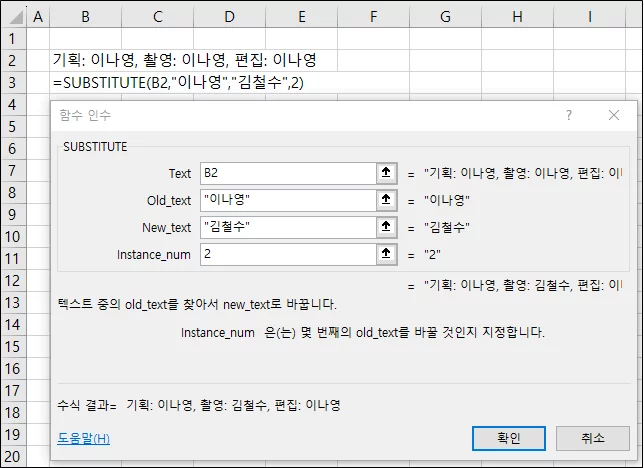Click the Text argument label
This screenshot has height=468, width=644.
point(180,173)
